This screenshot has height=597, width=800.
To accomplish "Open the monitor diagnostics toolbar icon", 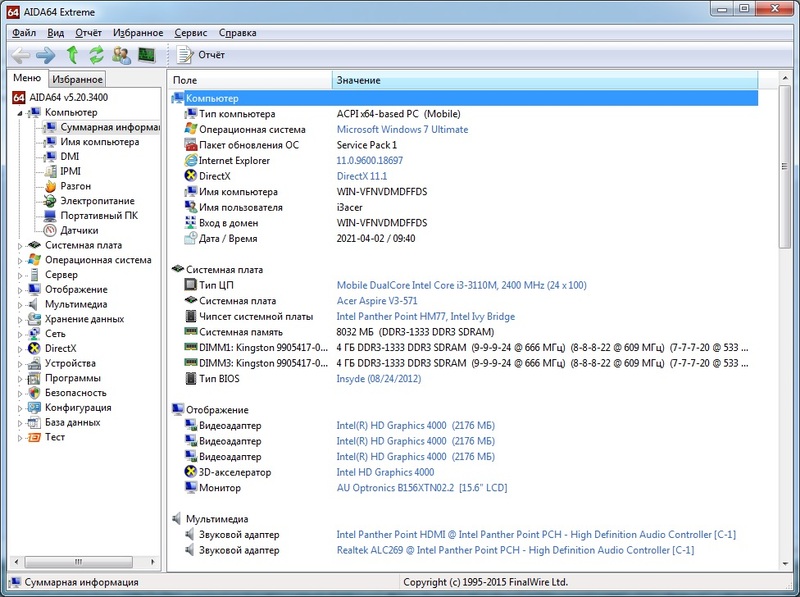I will pos(146,55).
